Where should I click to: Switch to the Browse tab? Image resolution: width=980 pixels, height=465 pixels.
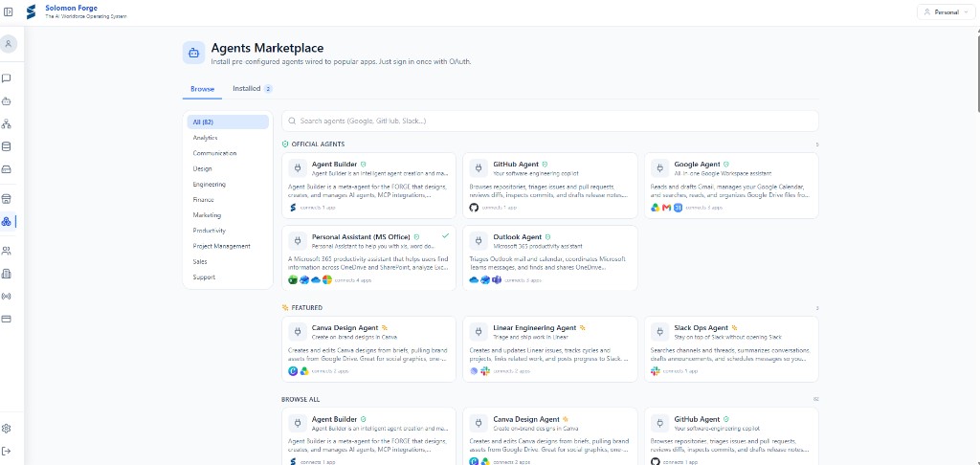(x=203, y=89)
